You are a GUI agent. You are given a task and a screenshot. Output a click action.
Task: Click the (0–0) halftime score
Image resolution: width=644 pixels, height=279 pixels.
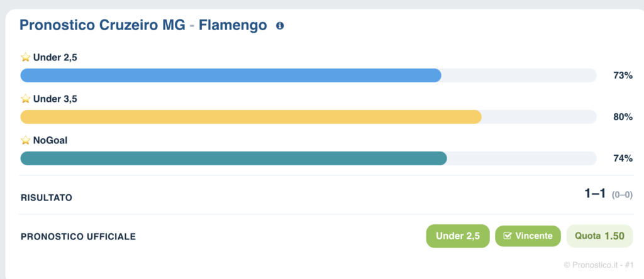[622, 195]
